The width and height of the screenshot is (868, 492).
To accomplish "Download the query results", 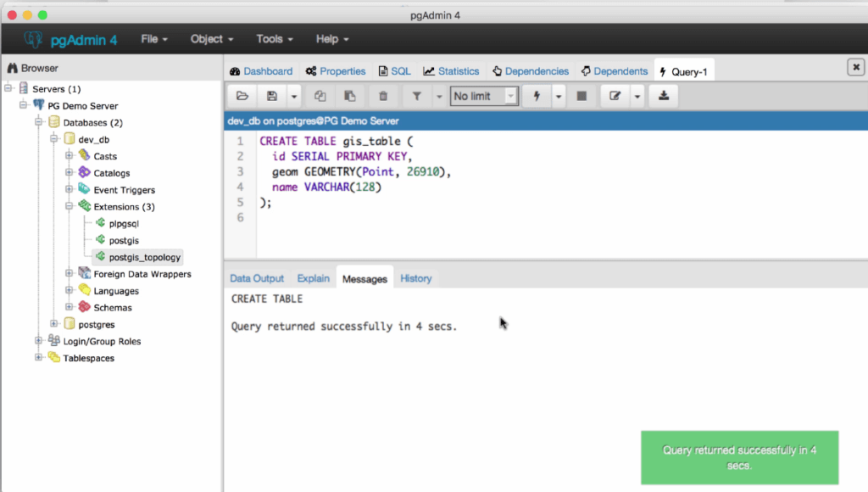I will click(x=663, y=96).
